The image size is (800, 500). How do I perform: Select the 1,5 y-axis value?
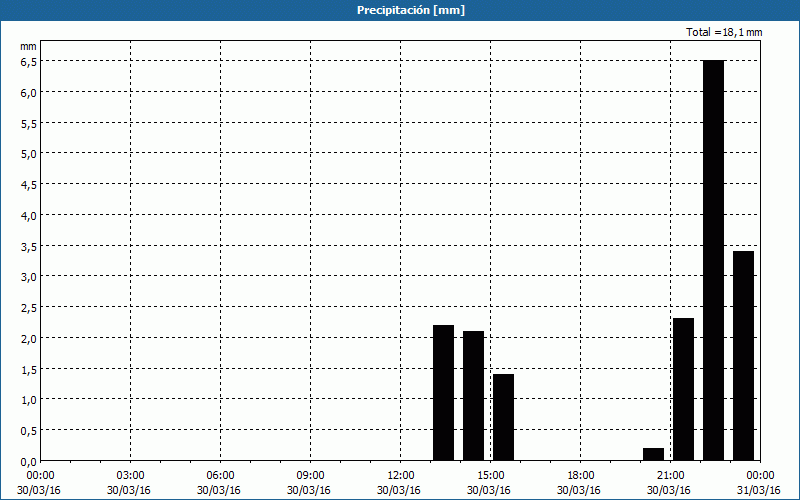click(x=28, y=369)
